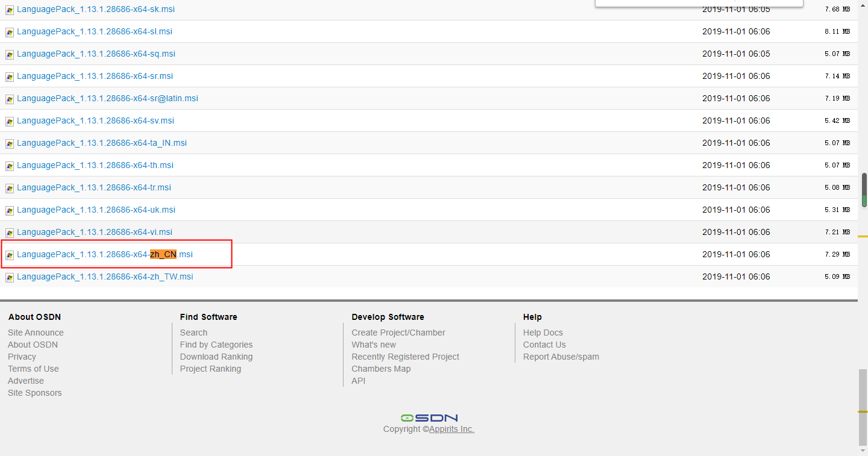Image resolution: width=868 pixels, height=456 pixels.
Task: Click the 7.21 MB size of vi pack
Action: coord(837,232)
